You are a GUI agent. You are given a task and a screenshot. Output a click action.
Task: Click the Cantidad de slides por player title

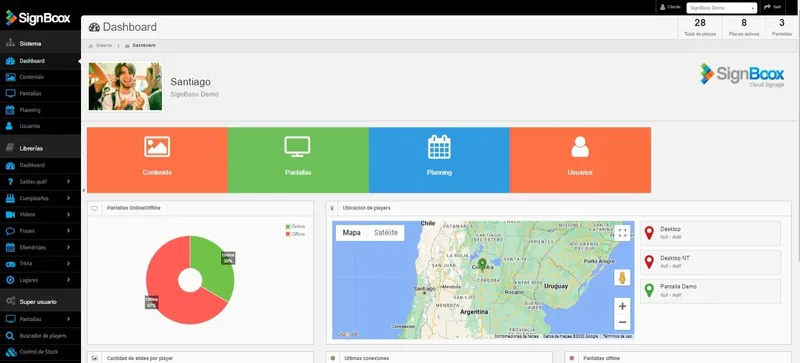(140, 358)
